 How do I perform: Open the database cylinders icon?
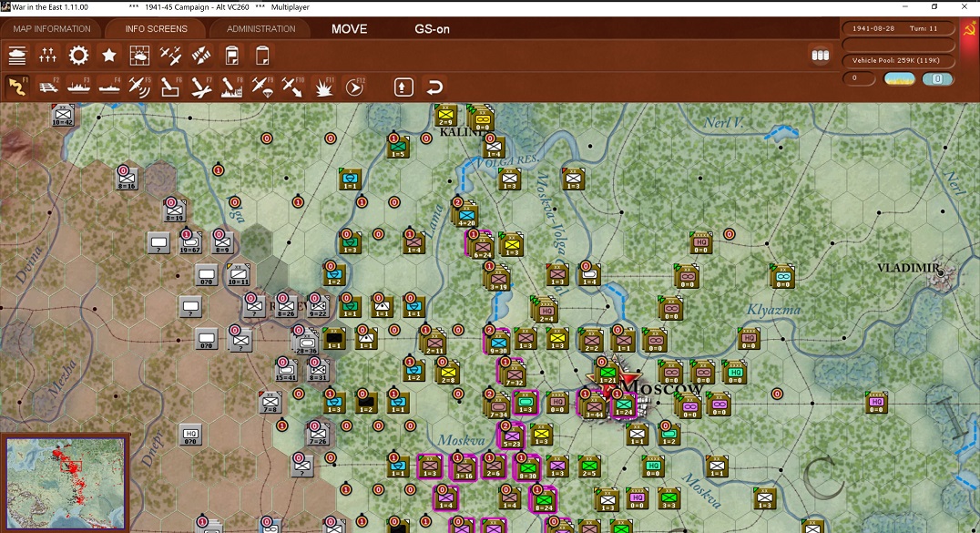click(x=820, y=56)
